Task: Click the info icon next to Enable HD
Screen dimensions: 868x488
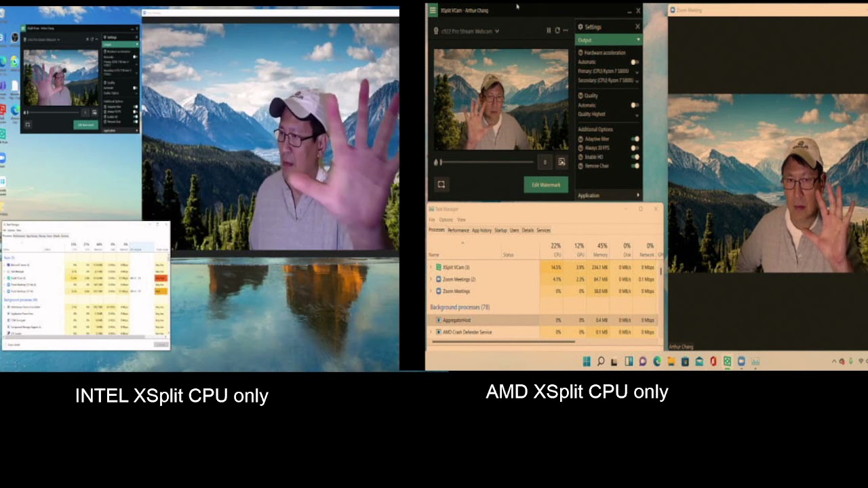Action: (x=580, y=157)
